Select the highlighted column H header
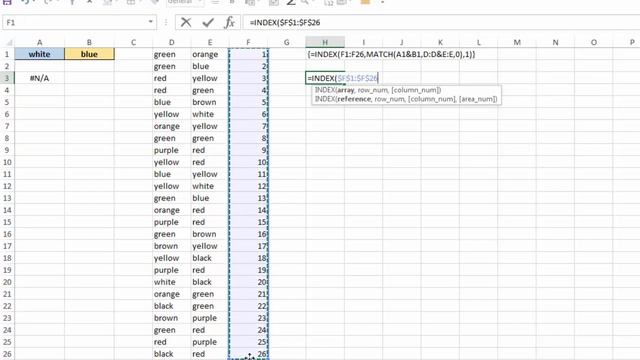This screenshot has width=640, height=360. pyautogui.click(x=325, y=42)
